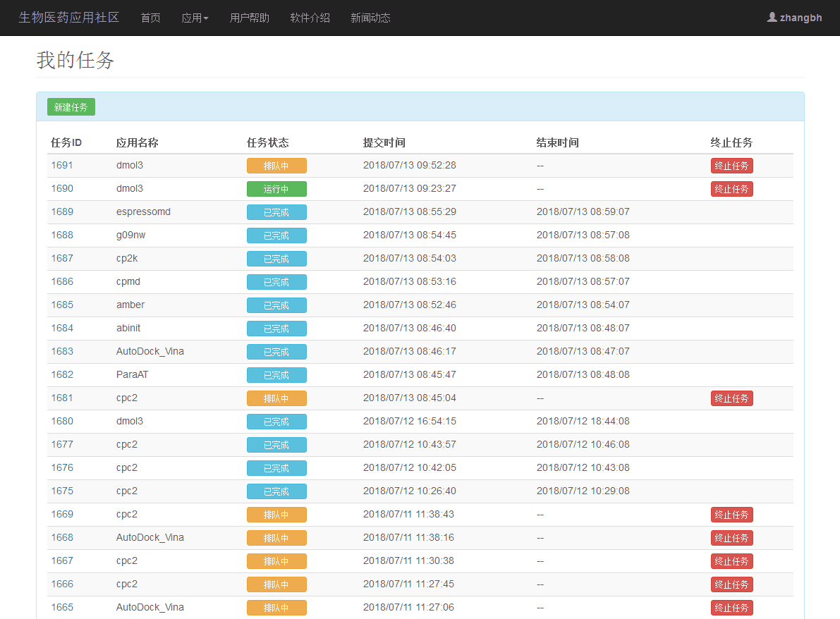840x619 pixels.
Task: Click the 运行中 status badge of task 1690
Action: 276,189
